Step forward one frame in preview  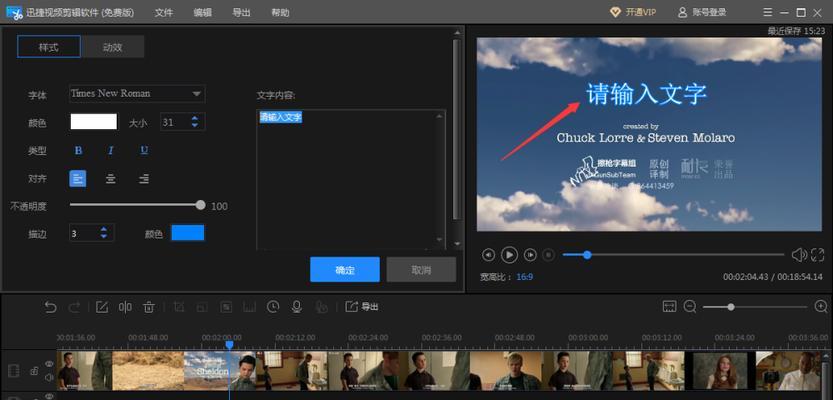(530, 255)
